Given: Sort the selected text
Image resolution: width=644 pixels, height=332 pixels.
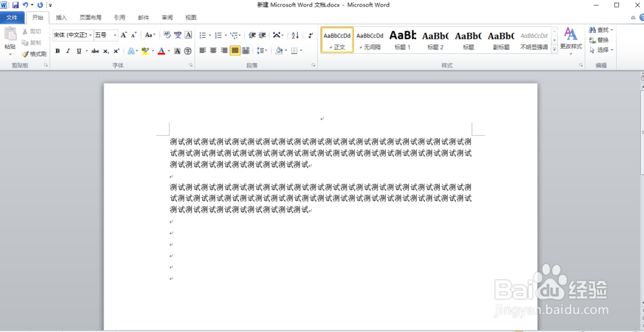Looking at the screenshot, I should [x=295, y=35].
